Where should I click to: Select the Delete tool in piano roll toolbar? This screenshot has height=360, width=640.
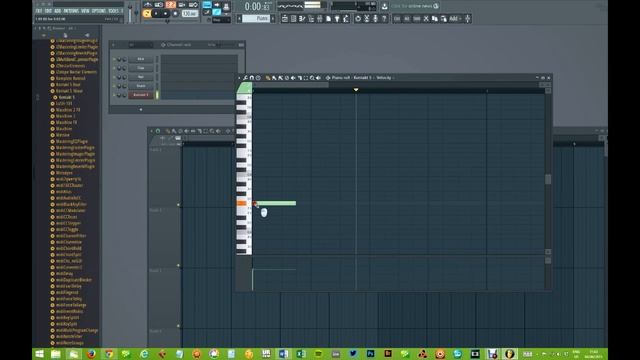tap(287, 78)
